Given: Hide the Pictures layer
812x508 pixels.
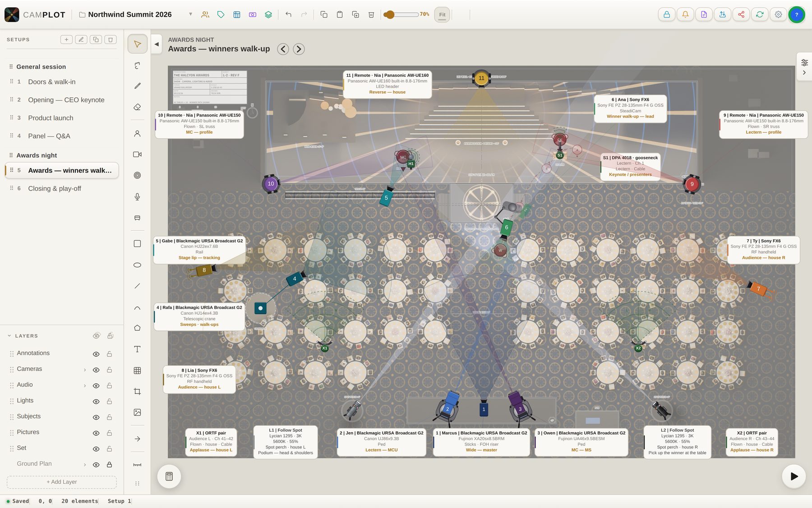Looking at the screenshot, I should click(x=96, y=433).
